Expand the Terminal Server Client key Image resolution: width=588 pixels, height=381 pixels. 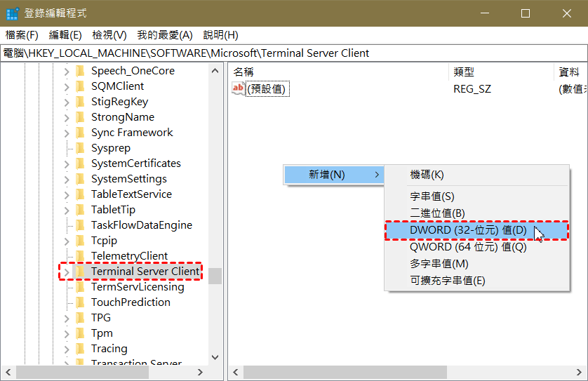67,272
